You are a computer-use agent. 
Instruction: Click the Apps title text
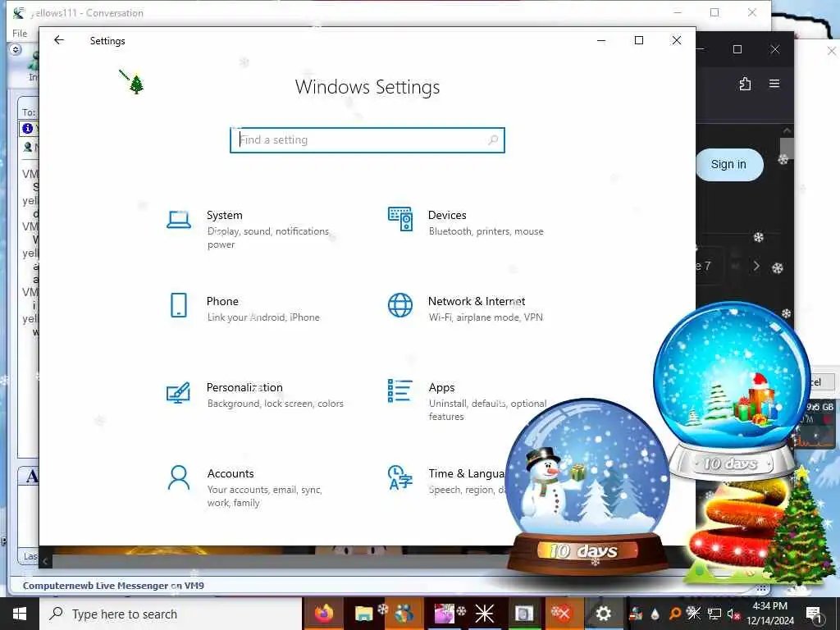pyautogui.click(x=441, y=387)
